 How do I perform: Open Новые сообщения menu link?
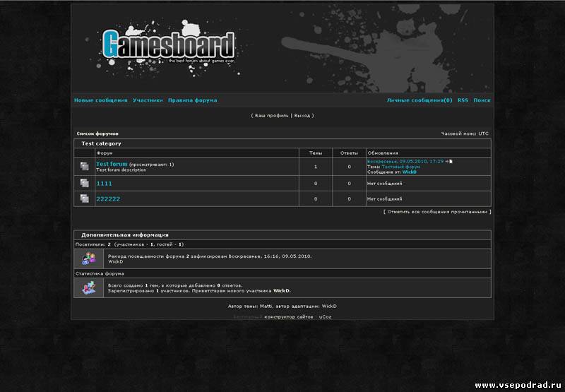[x=101, y=100]
